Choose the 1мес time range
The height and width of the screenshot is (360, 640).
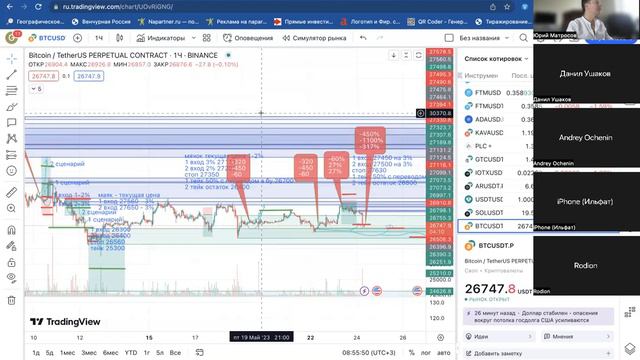(67, 353)
